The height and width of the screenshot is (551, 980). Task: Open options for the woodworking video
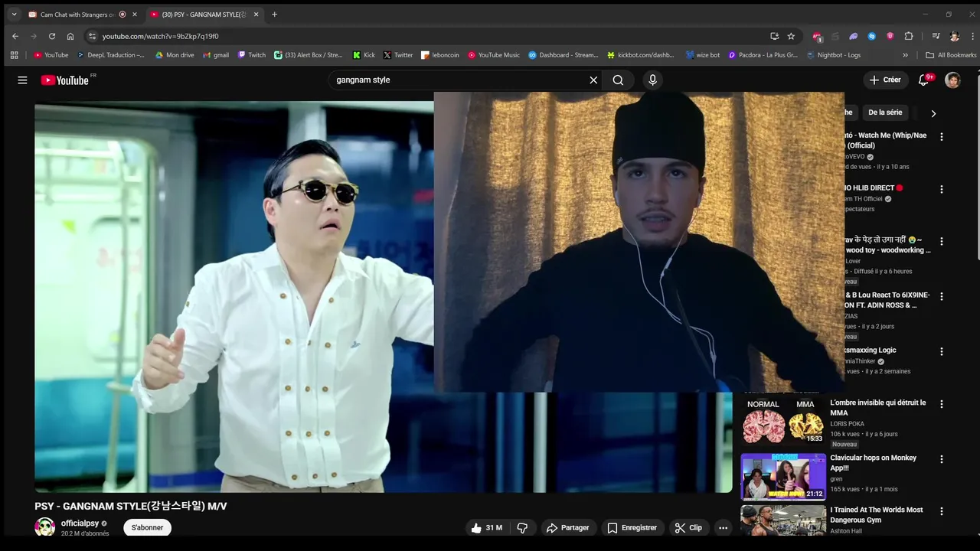[x=942, y=241]
